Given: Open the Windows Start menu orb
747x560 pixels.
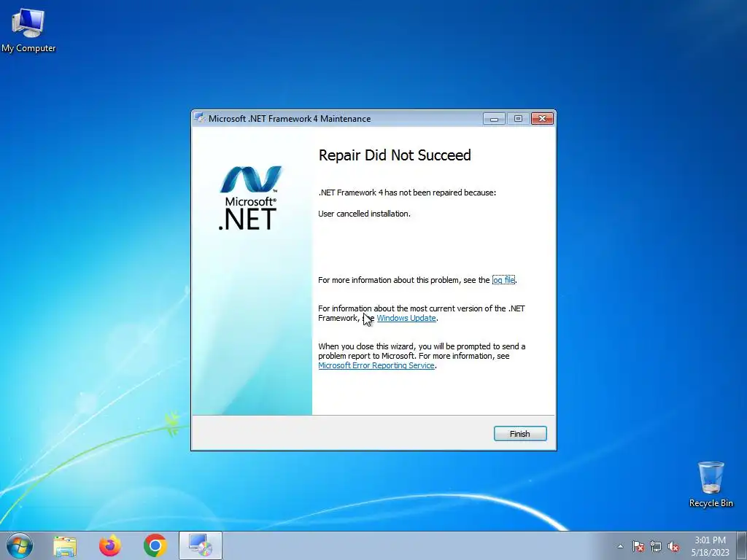Looking at the screenshot, I should click(20, 545).
